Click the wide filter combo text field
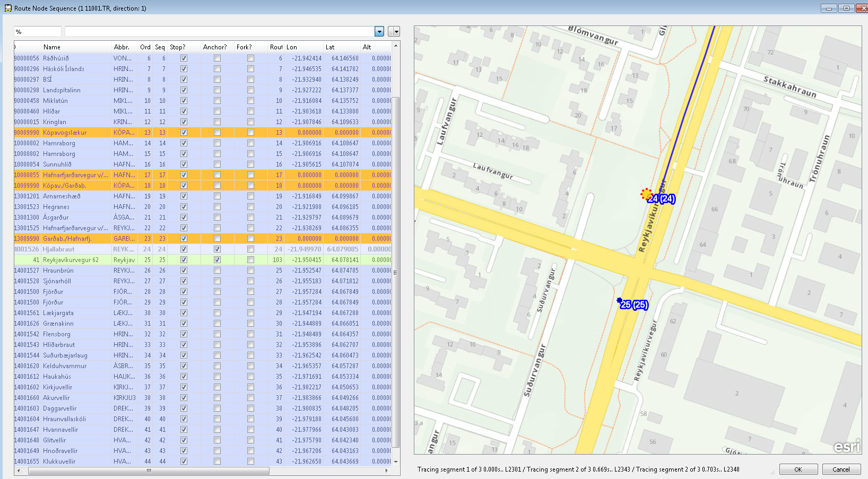The image size is (868, 479). coord(220,31)
